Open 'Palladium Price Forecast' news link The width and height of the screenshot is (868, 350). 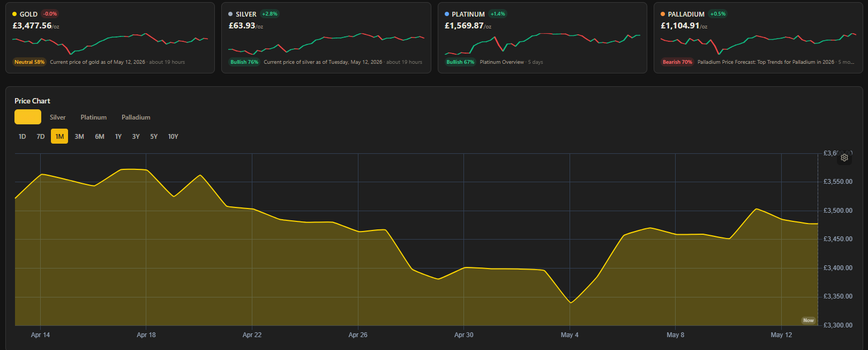coord(766,62)
